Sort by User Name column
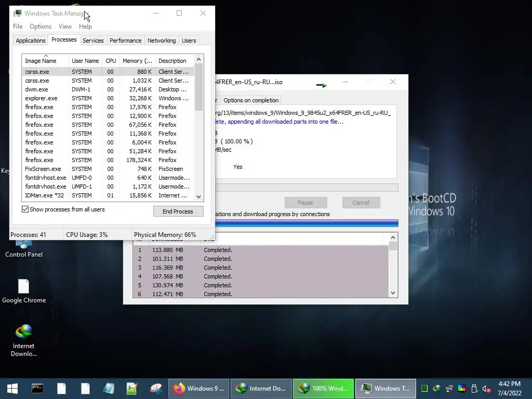The width and height of the screenshot is (532, 399). tap(85, 60)
